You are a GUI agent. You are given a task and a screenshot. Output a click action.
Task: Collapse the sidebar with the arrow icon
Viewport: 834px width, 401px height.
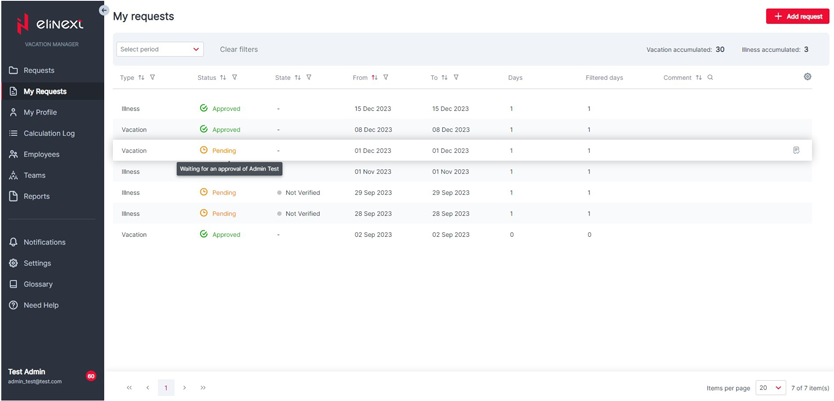point(104,10)
